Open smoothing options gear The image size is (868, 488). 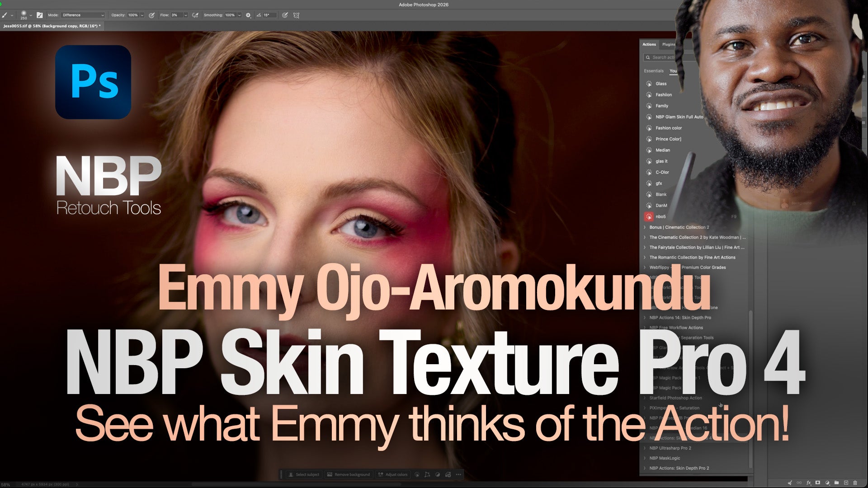point(248,15)
